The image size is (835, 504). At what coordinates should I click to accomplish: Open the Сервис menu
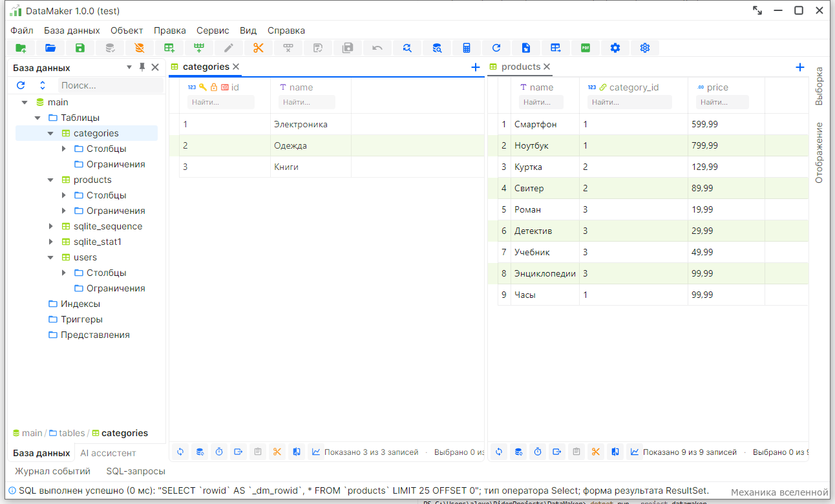(x=213, y=30)
